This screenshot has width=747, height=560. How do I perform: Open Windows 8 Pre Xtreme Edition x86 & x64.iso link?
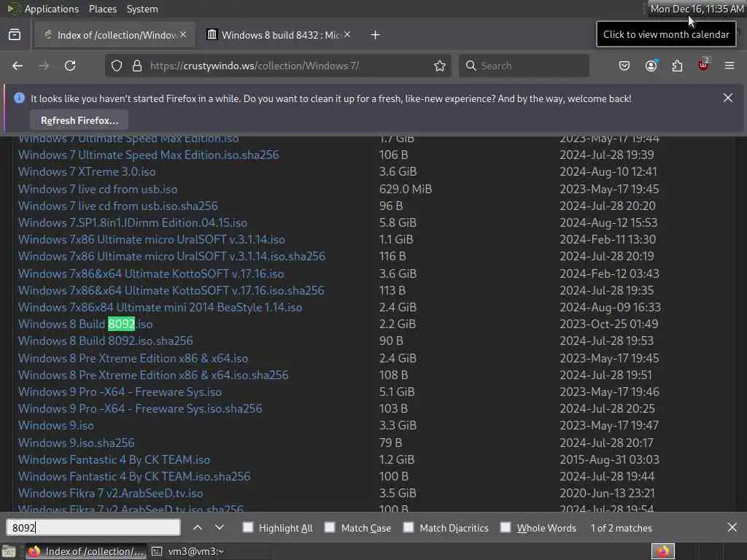(133, 359)
